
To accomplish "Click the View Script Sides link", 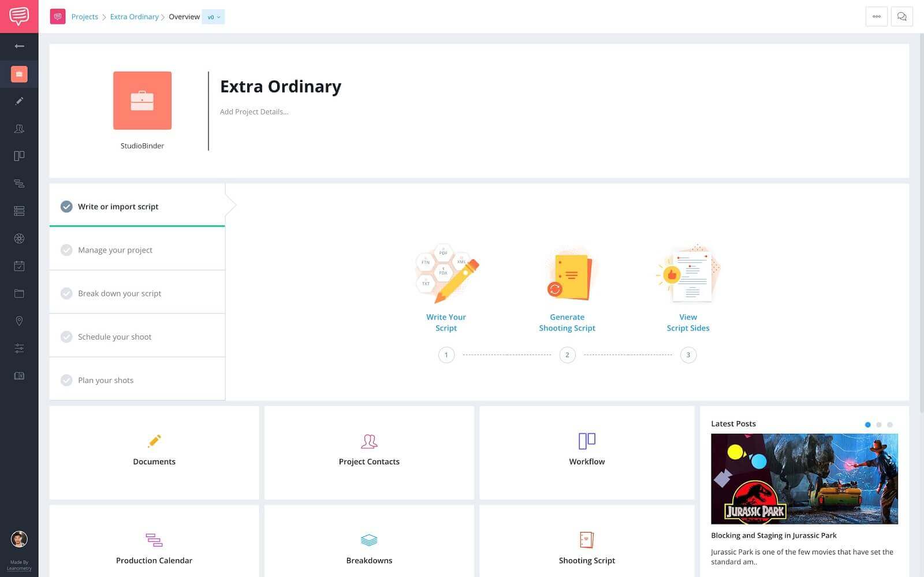I will (x=688, y=322).
